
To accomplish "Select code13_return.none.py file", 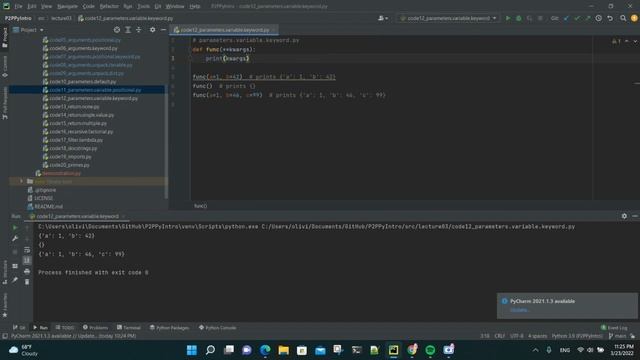I will tap(74, 107).
